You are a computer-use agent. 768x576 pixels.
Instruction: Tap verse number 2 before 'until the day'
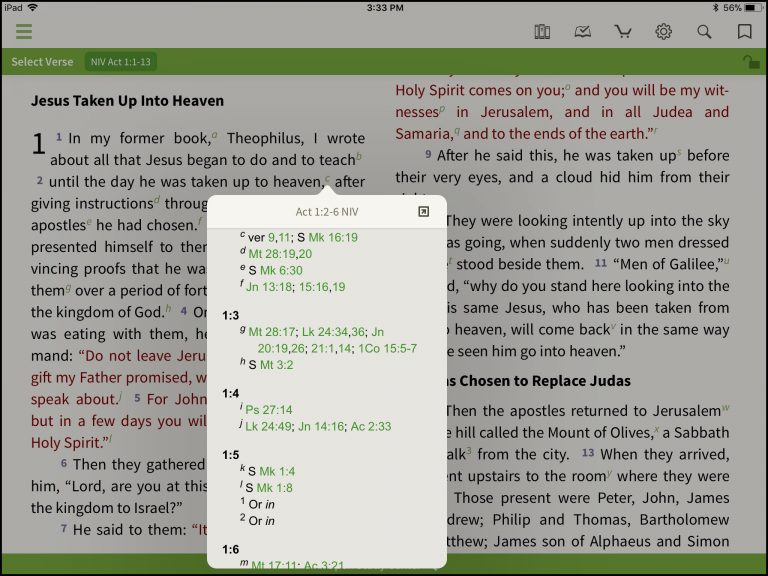[40, 180]
